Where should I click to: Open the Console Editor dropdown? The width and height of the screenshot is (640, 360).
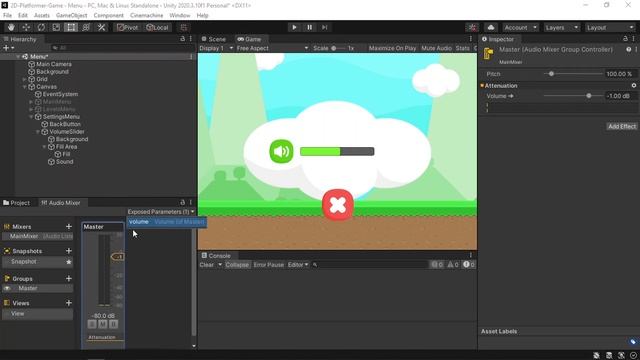pos(298,265)
